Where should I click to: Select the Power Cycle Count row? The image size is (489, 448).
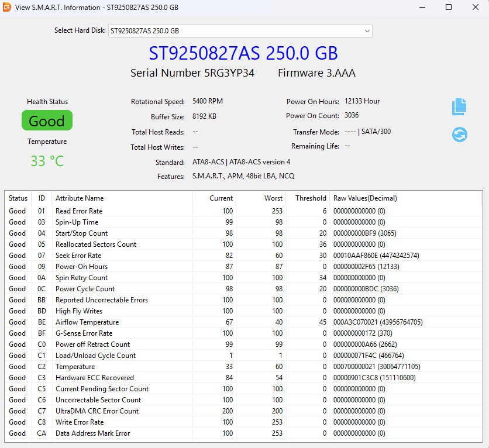(x=243, y=289)
